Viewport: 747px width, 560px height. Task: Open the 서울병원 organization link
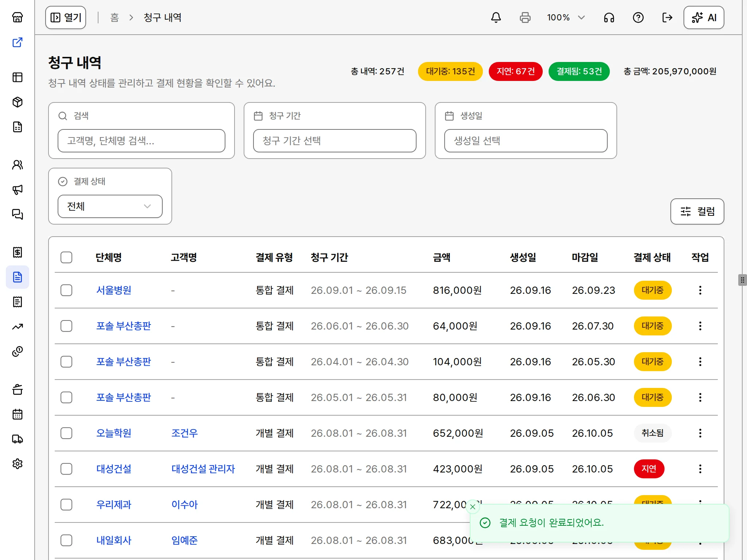click(x=114, y=290)
